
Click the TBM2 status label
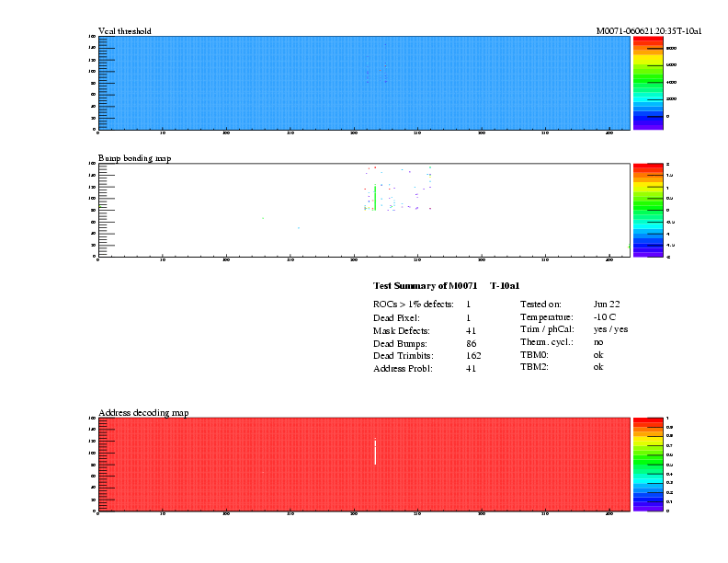534,367
